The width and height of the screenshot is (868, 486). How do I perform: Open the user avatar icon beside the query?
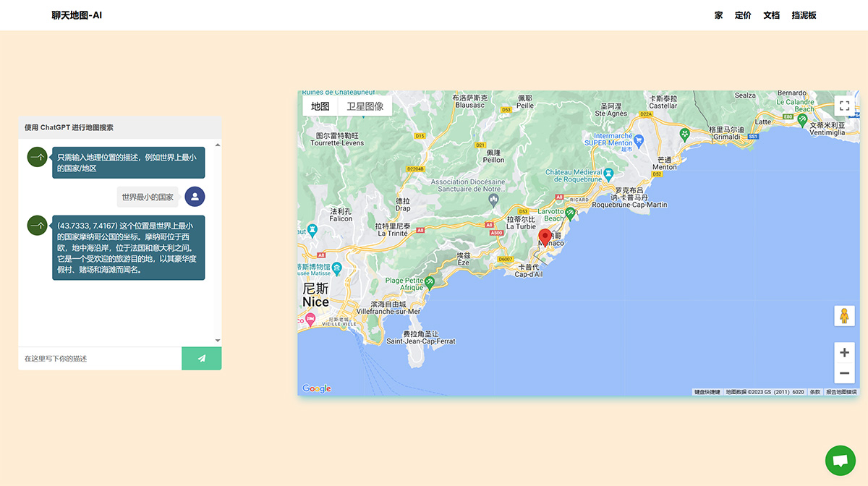coord(195,196)
